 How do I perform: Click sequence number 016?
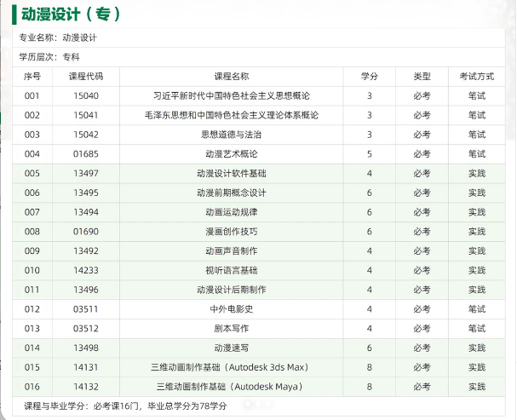click(x=32, y=387)
